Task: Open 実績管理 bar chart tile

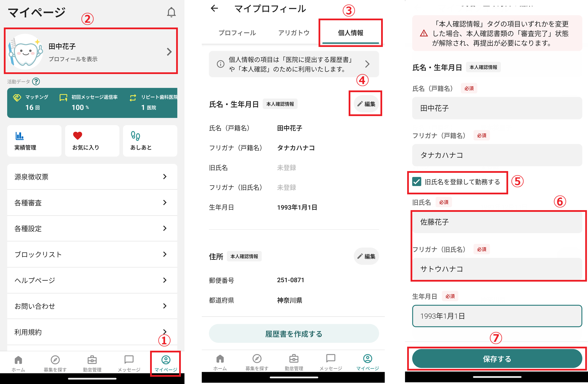Action: tap(34, 141)
